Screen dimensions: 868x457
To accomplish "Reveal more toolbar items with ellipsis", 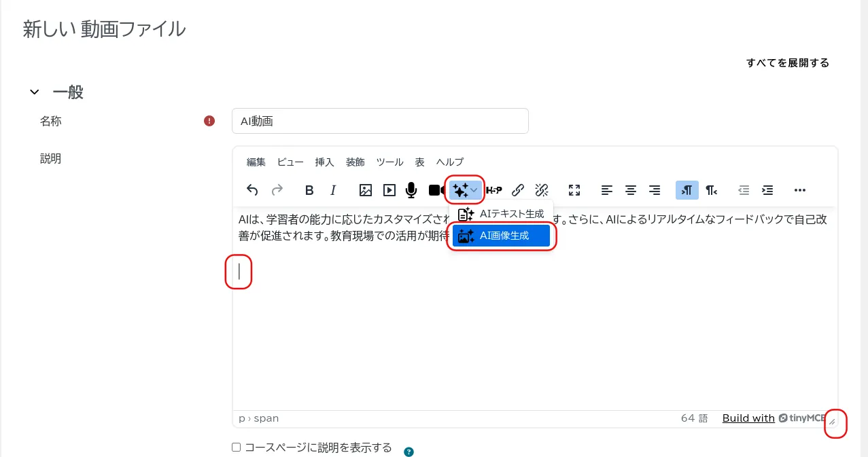I will pyautogui.click(x=800, y=190).
